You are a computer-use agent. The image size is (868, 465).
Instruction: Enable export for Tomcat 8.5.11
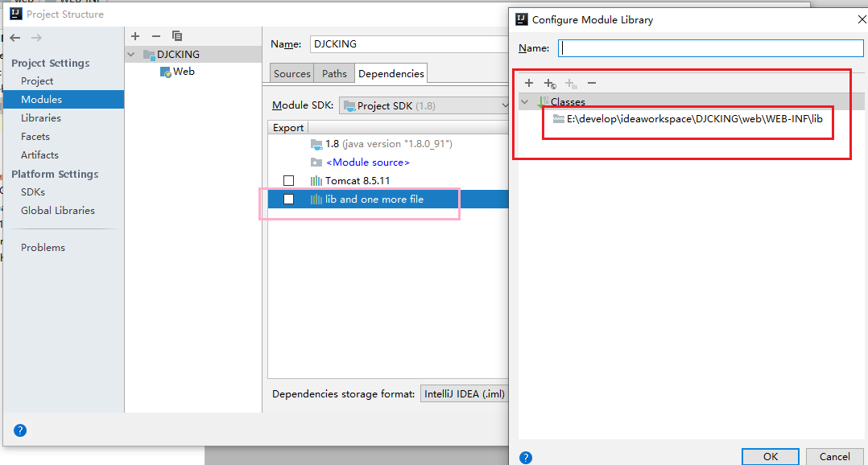(288, 181)
